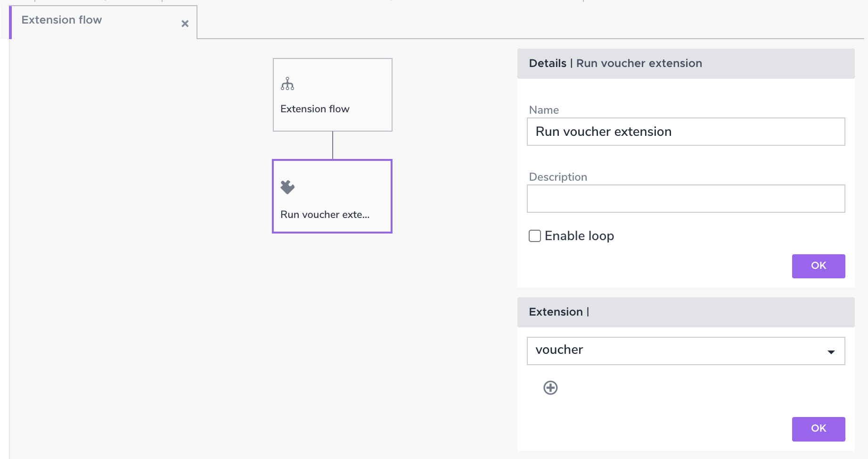Click inside the Name input field
The image size is (868, 459).
point(686,132)
